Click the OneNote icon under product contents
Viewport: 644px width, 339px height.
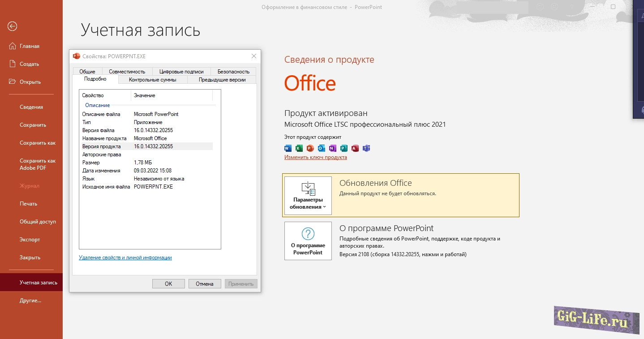coord(332,148)
